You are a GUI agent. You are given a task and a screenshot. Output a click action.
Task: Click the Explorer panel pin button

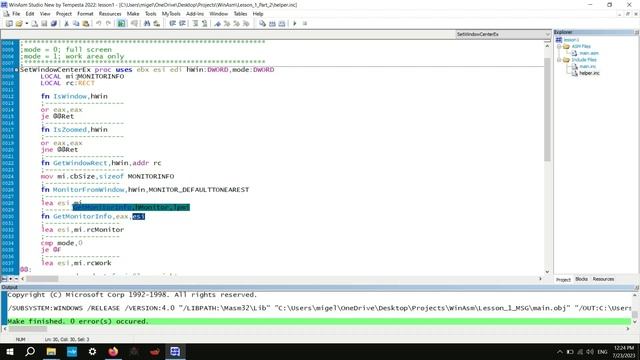coord(636,32)
